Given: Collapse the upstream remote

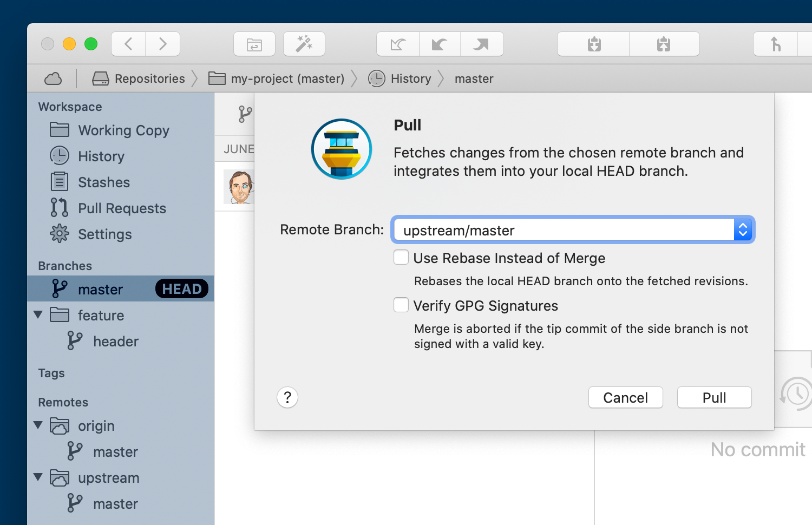Looking at the screenshot, I should pyautogui.click(x=38, y=477).
